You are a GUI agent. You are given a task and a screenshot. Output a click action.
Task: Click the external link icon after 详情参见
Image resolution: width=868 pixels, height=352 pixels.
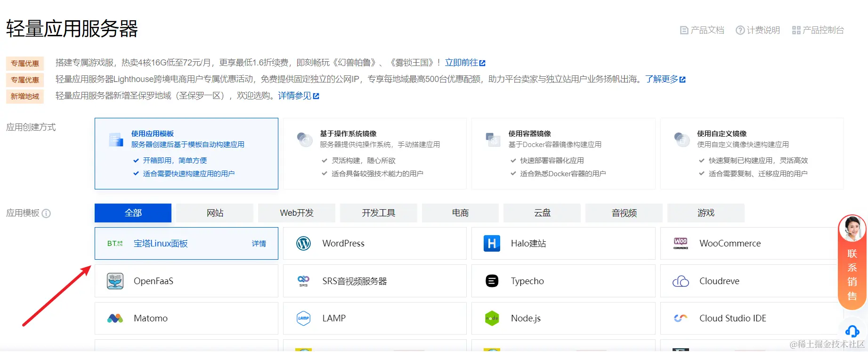point(316,96)
